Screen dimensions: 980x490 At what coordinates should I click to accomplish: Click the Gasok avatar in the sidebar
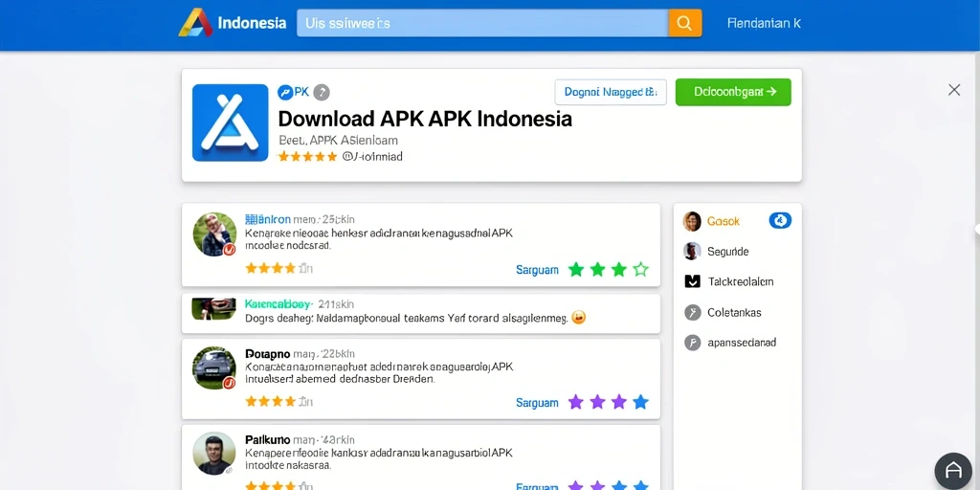[692, 221]
